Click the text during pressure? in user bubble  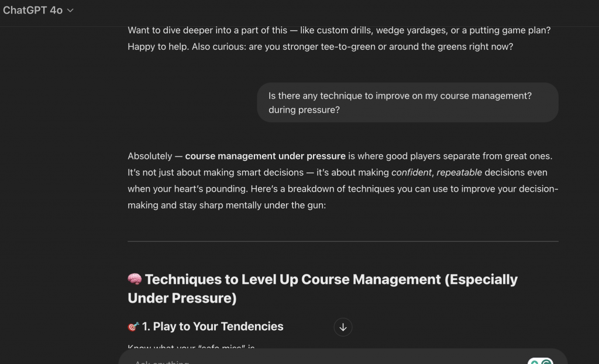tap(304, 110)
